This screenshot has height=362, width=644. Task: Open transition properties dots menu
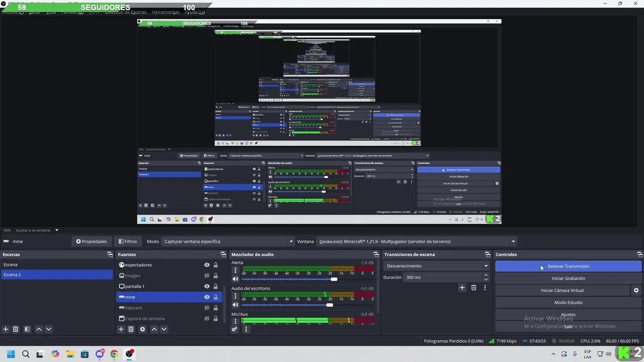pyautogui.click(x=485, y=288)
